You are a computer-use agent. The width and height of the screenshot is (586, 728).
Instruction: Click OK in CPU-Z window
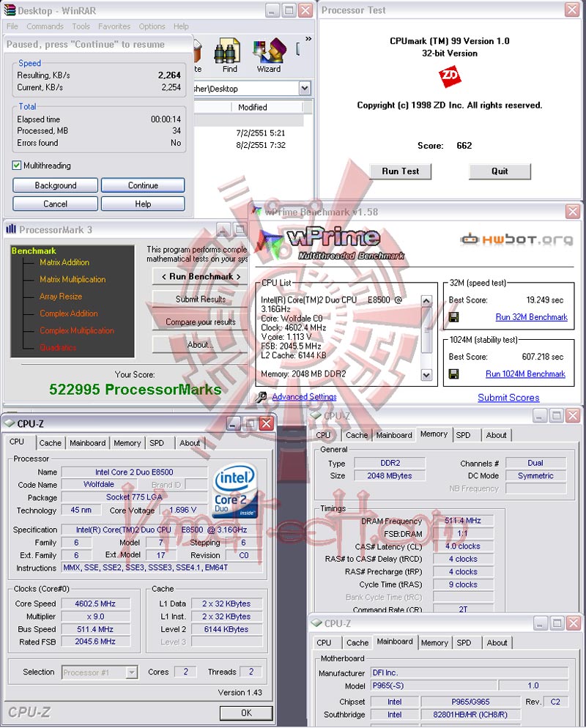point(246,713)
